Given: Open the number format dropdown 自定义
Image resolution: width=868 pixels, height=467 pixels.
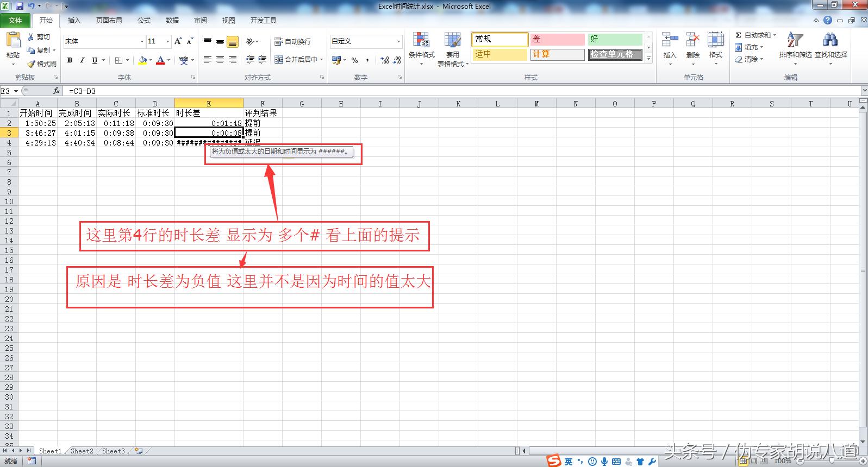Looking at the screenshot, I should coord(398,41).
